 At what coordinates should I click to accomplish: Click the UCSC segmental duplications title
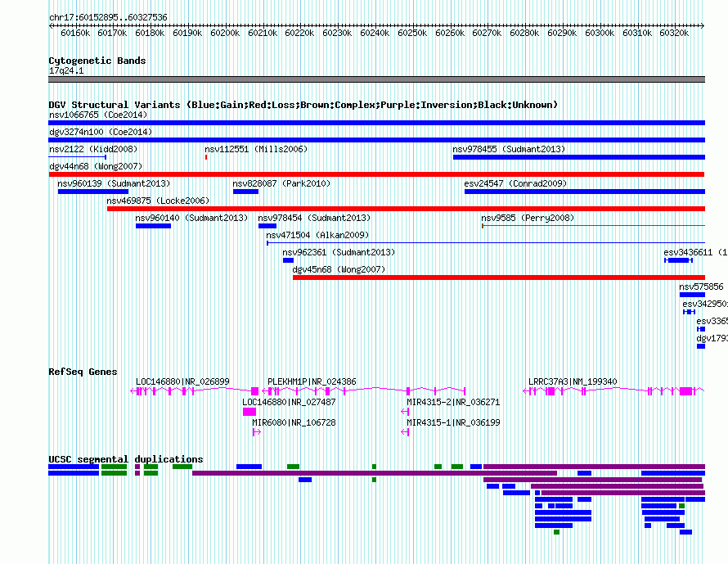coord(126,459)
